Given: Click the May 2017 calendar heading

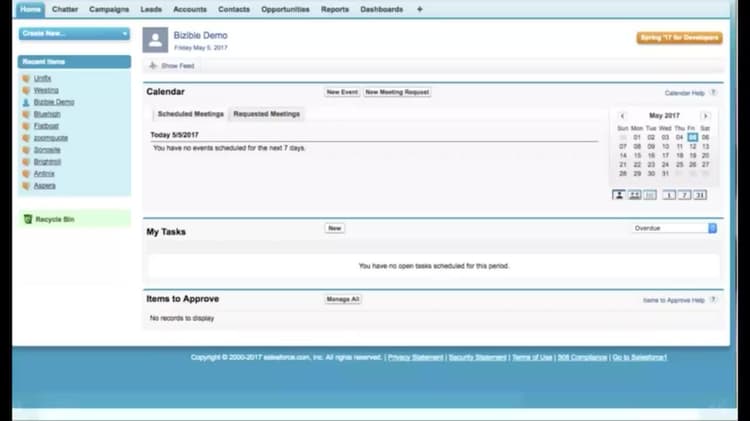Looking at the screenshot, I should coord(664,116).
